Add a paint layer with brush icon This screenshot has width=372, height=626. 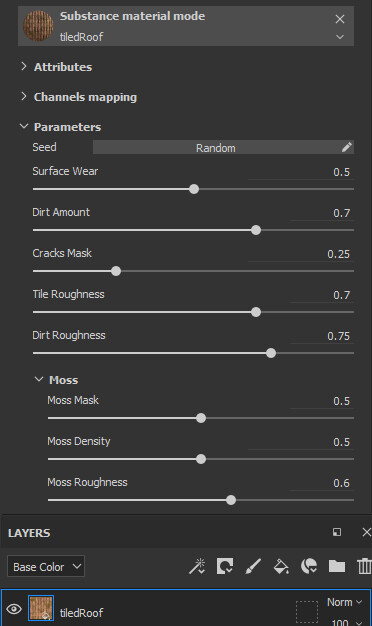[x=253, y=566]
